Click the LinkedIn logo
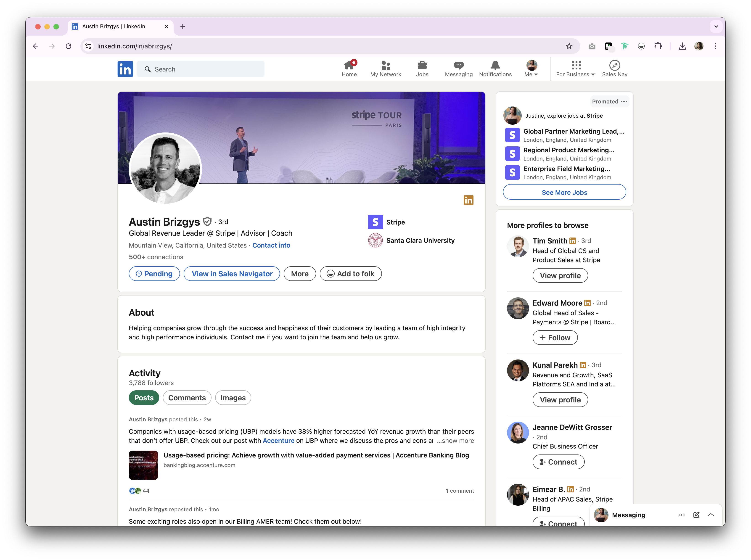 tap(125, 69)
